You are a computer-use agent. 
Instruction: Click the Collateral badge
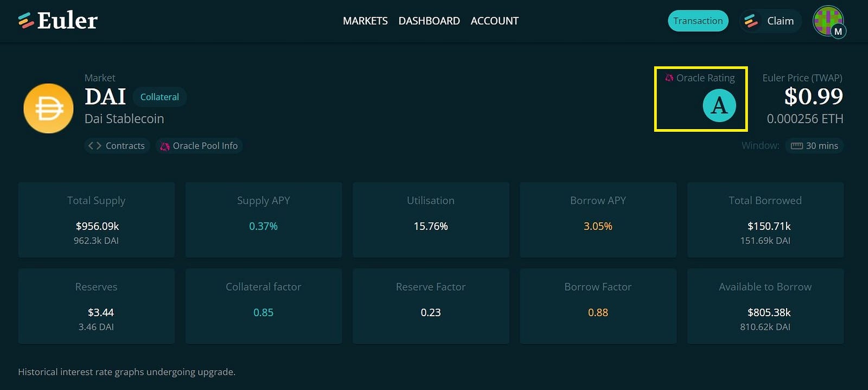pyautogui.click(x=159, y=97)
